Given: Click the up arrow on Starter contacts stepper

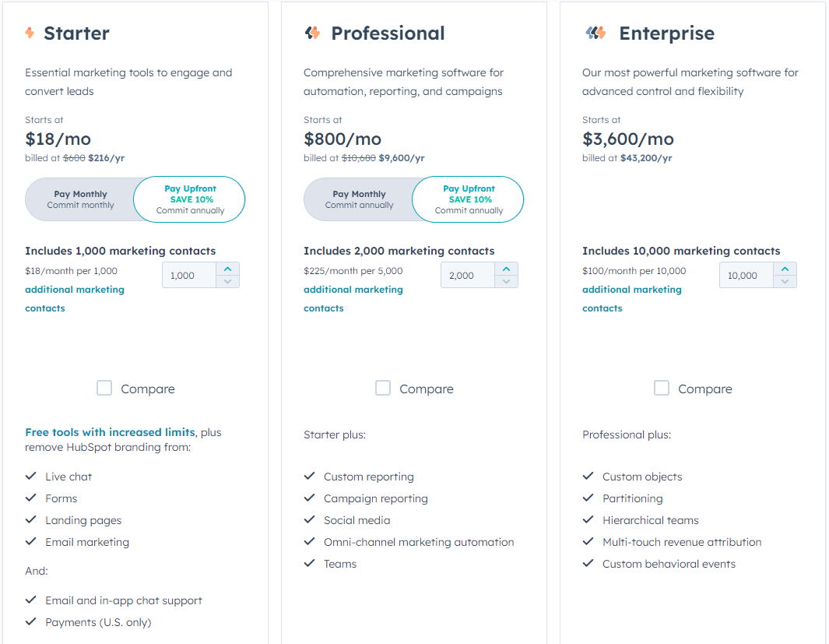Looking at the screenshot, I should 227,269.
